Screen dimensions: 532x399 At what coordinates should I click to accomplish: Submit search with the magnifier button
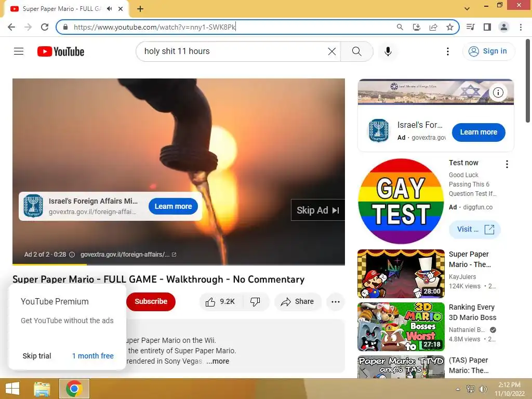coord(356,51)
